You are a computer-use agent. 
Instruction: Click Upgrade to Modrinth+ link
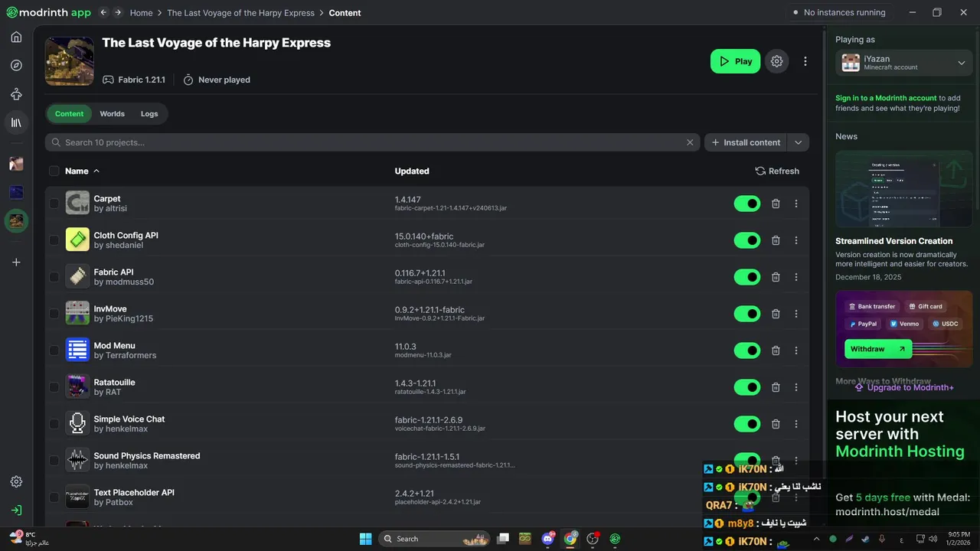(903, 387)
